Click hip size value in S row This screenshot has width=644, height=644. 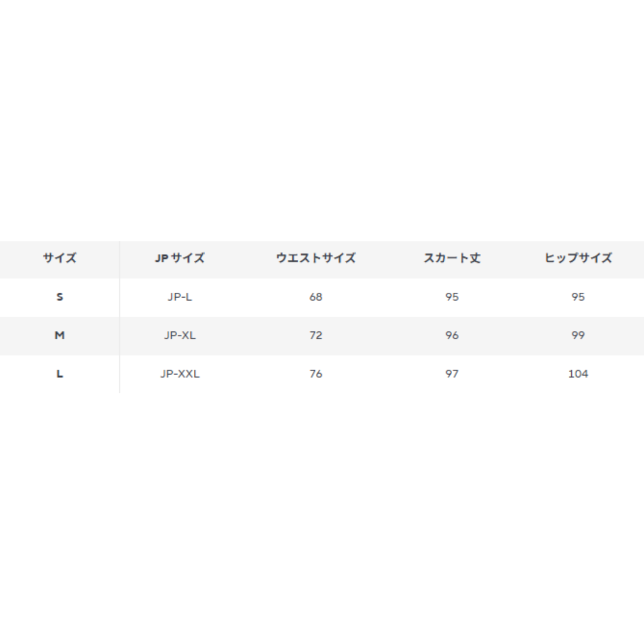578,296
